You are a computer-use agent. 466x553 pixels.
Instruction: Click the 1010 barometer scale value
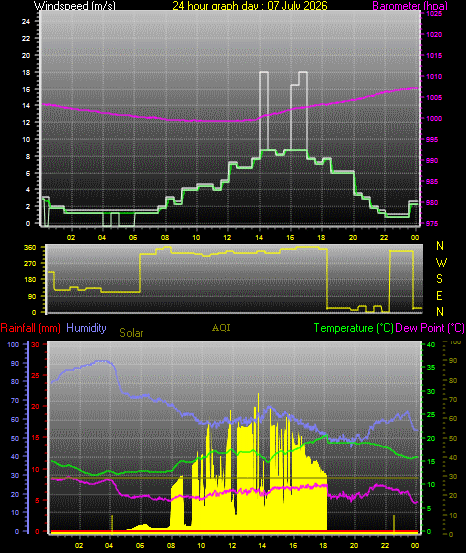(x=434, y=77)
